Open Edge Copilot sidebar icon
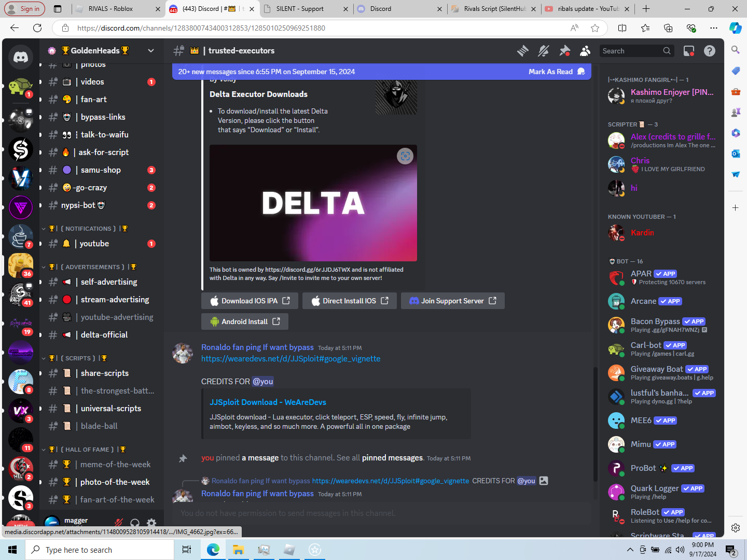Screen dimensions: 747x560 pyautogui.click(x=736, y=28)
